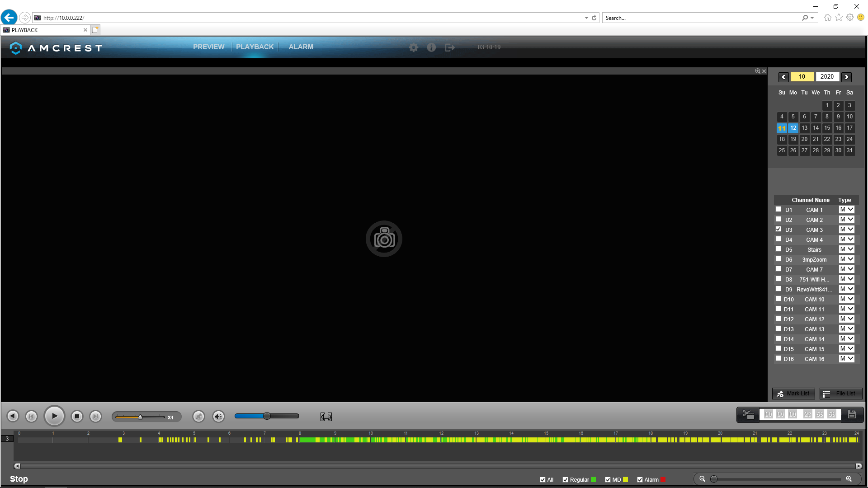This screenshot has height=488, width=868.
Task: Click the Stop playback button
Action: tap(77, 416)
